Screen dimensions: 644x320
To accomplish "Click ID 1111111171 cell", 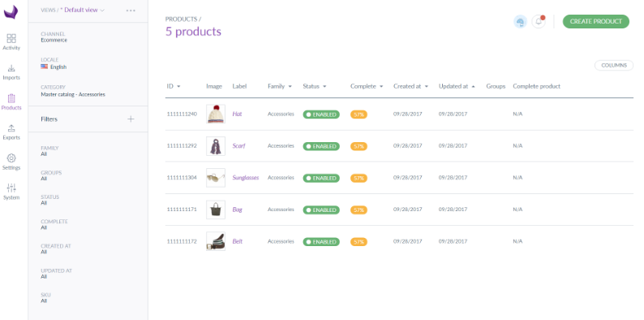I will click(182, 210).
